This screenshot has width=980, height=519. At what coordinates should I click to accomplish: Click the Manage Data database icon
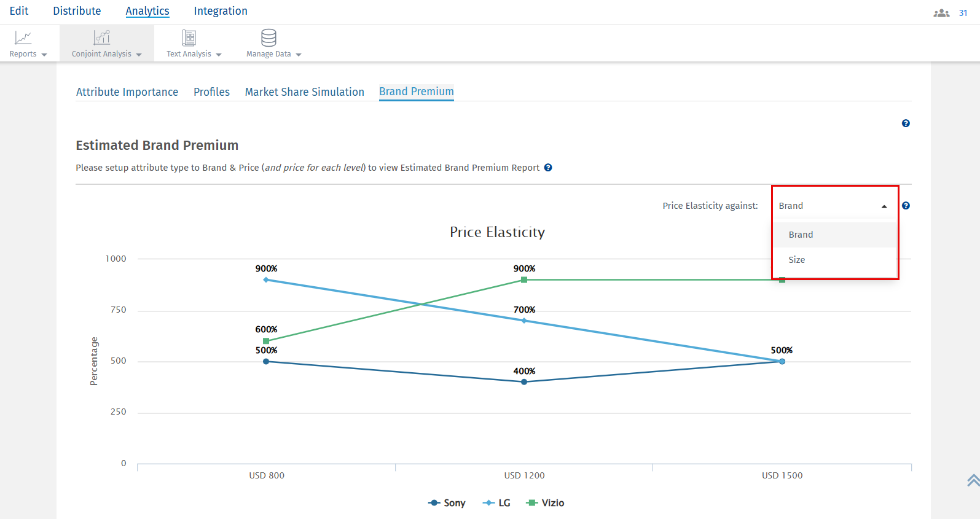click(269, 38)
